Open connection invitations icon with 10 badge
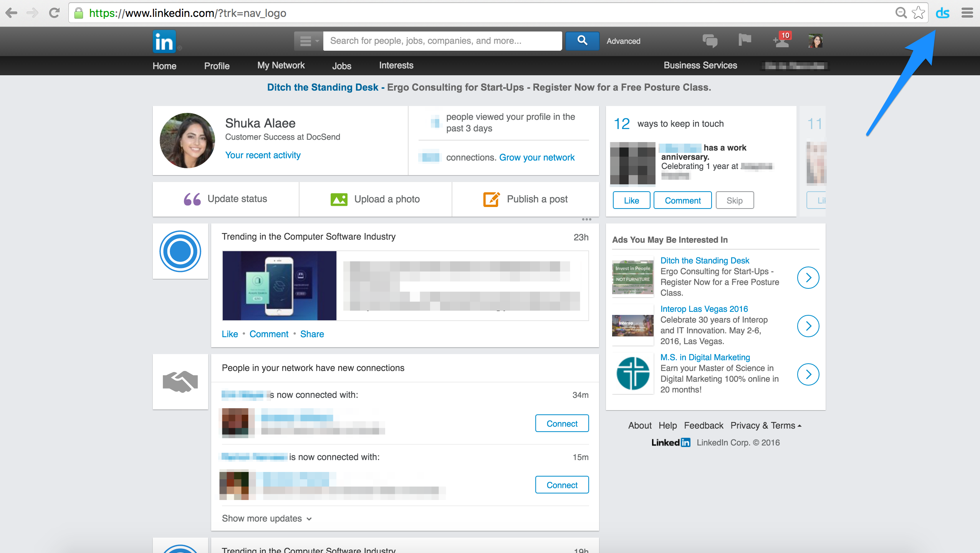 (x=782, y=40)
